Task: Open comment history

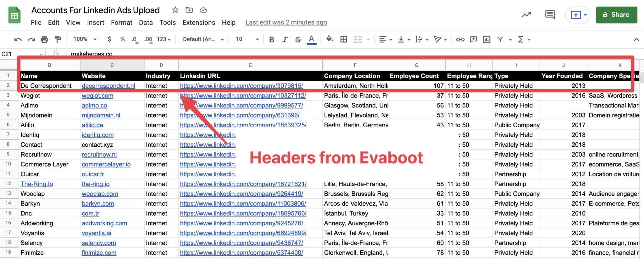Action: [x=550, y=15]
